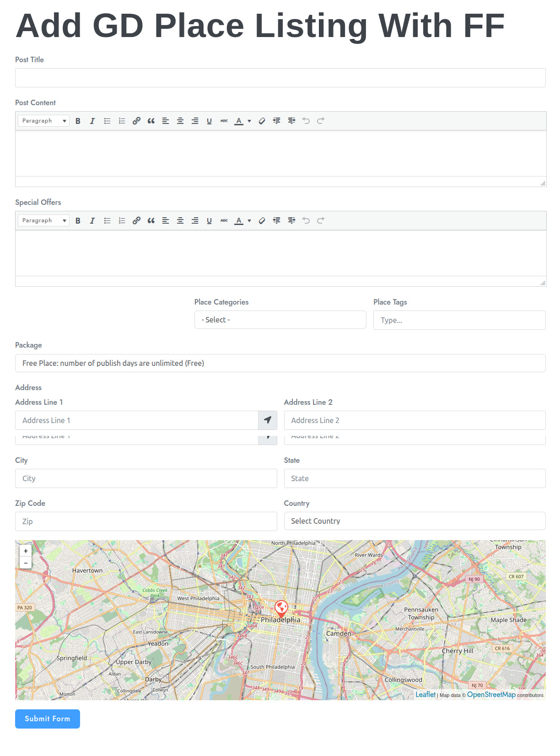This screenshot has height=756, width=560.
Task: Open text color picker arrow in Post Content
Action: (249, 121)
